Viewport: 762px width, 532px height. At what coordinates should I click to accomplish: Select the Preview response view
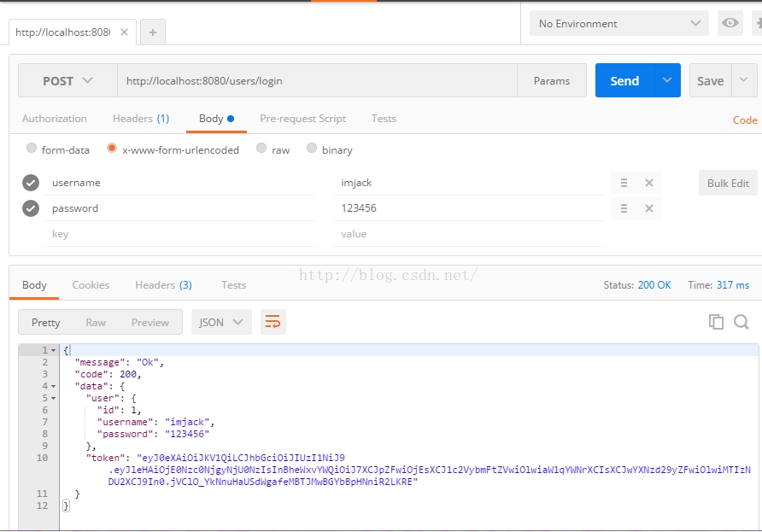click(150, 323)
